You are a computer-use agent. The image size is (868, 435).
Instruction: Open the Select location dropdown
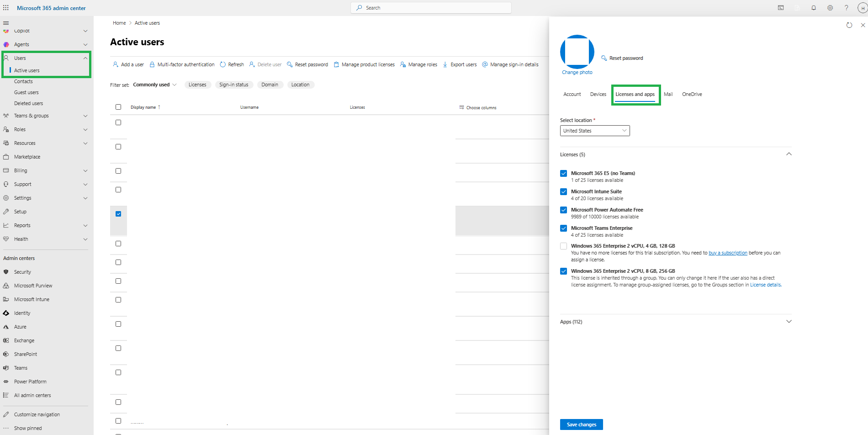point(595,131)
